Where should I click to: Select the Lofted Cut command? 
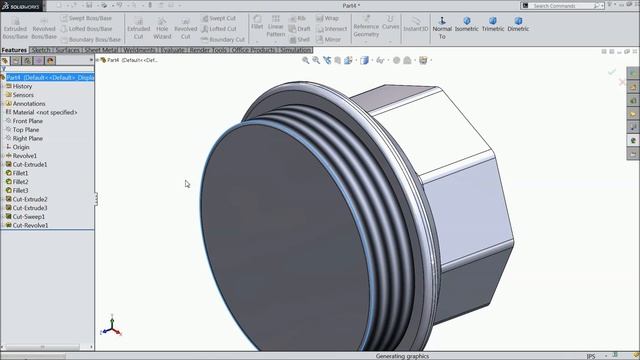(219, 29)
